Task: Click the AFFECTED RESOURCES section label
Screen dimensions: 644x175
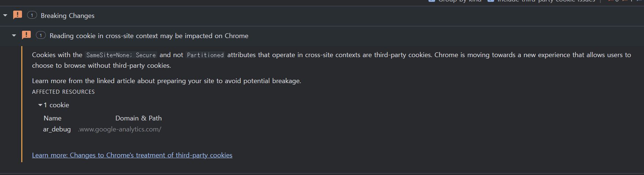Action: coord(63,92)
